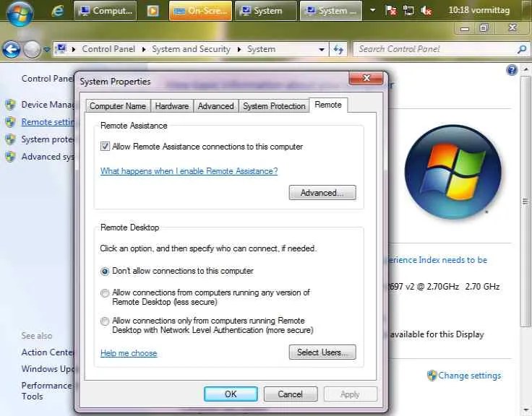Open the clock showing 10:18 vormittag
Image resolution: width=532 pixels, height=416 pixels.
479,11
